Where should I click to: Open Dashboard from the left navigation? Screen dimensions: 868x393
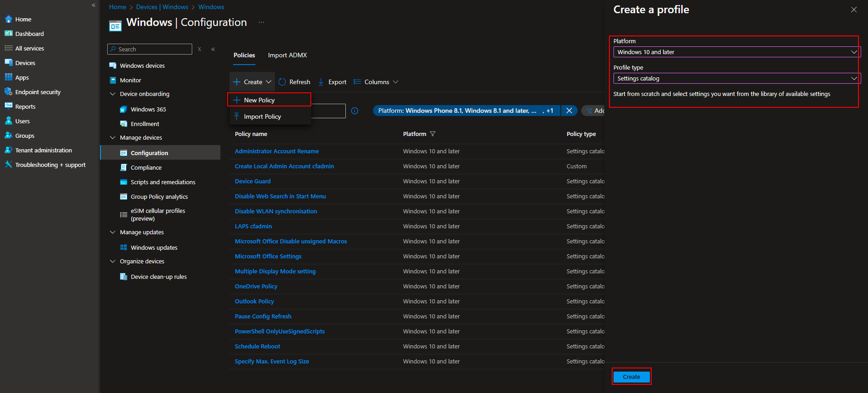click(29, 34)
